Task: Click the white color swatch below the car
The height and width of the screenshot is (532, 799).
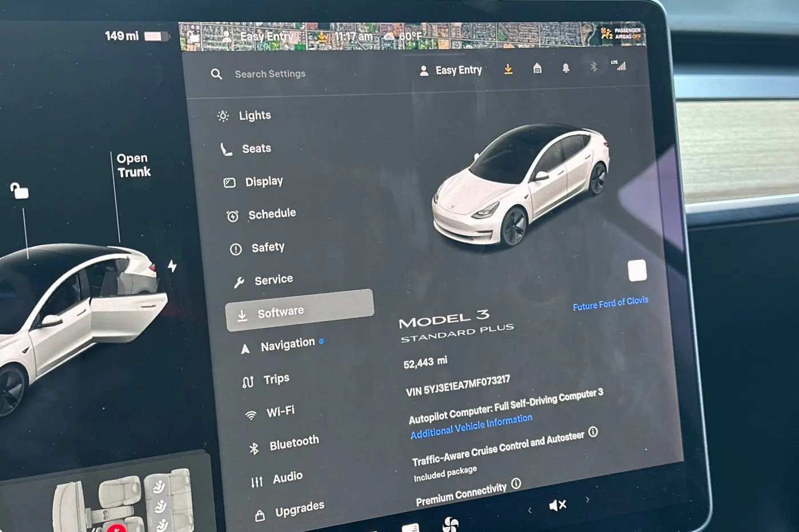Action: (x=637, y=270)
